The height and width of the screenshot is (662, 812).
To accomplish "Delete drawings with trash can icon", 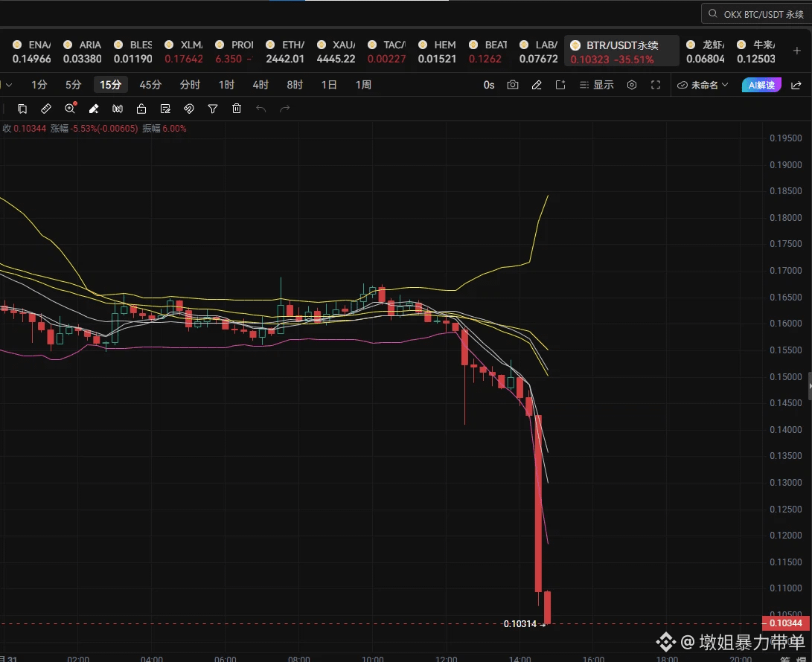I will pos(237,109).
